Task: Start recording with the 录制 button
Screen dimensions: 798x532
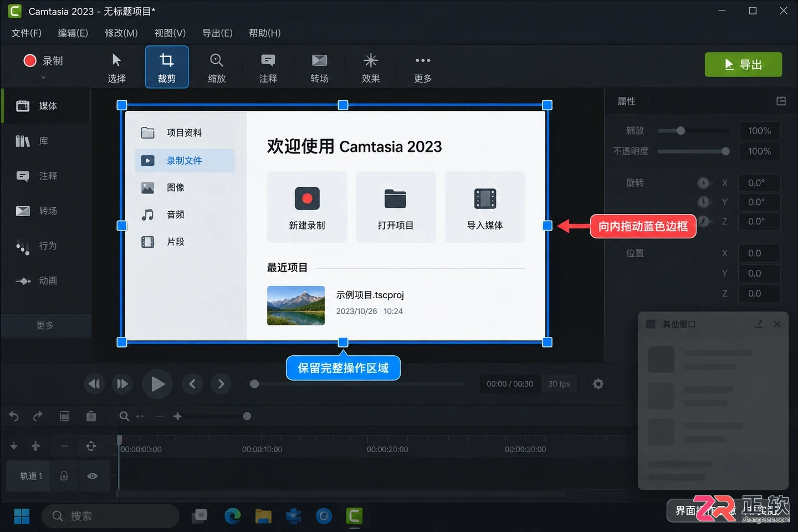Action: click(x=43, y=61)
